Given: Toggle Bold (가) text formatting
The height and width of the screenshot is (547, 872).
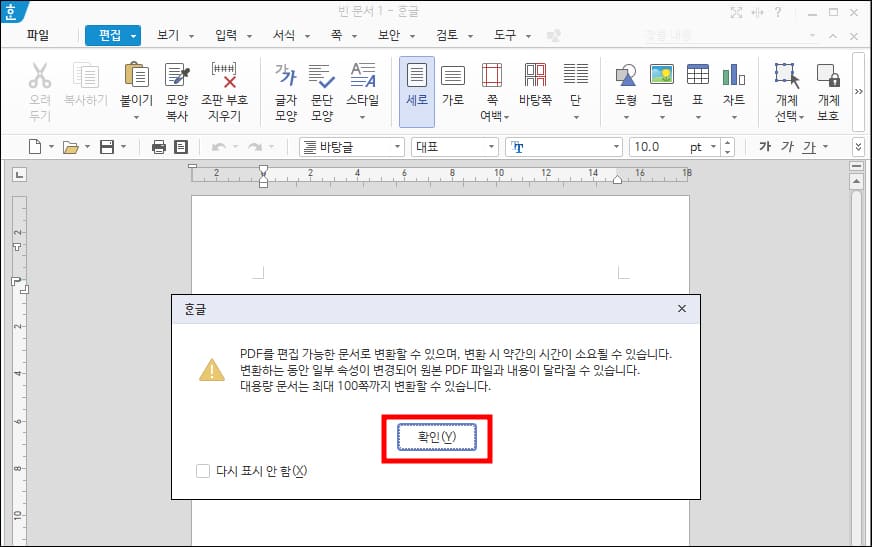Looking at the screenshot, I should tap(765, 147).
